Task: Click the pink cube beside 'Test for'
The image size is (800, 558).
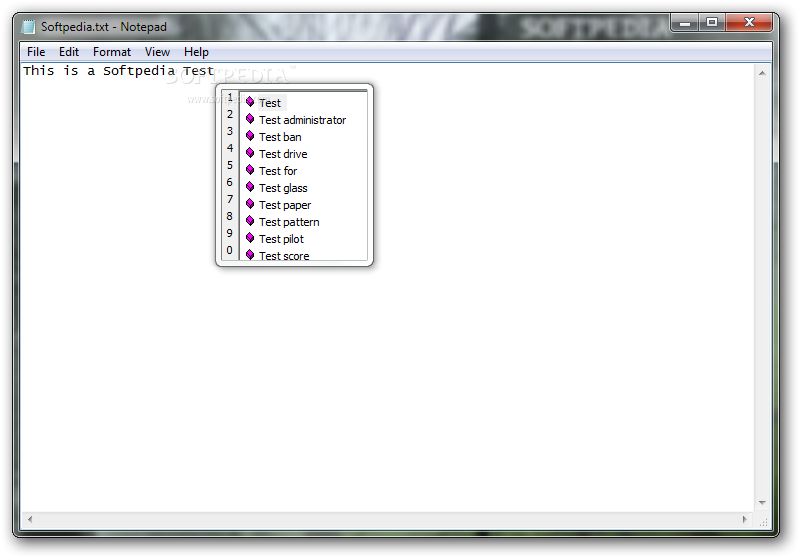Action: [250, 170]
